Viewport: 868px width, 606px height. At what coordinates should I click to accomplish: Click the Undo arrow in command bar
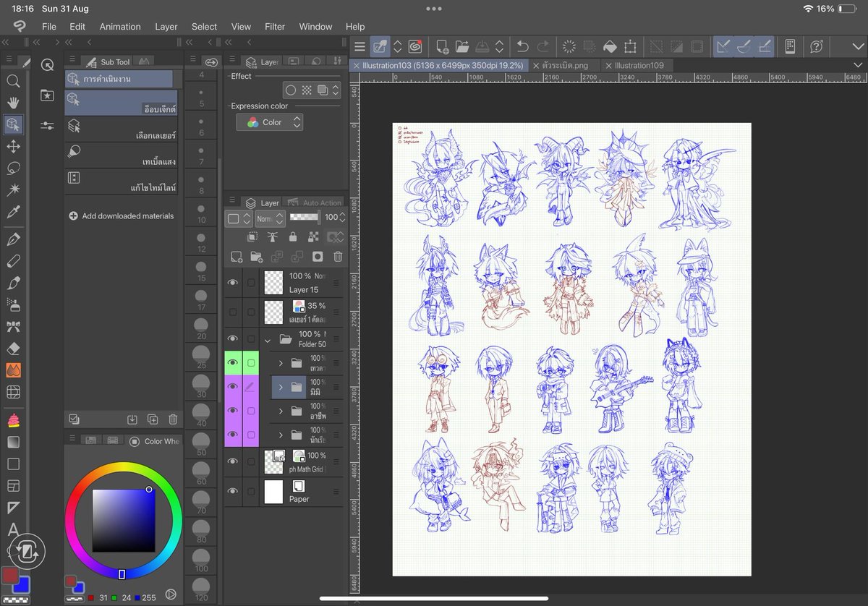(522, 46)
